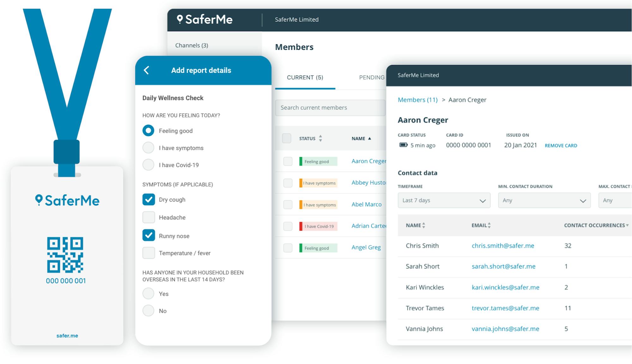Open the Pending members tab
632x364 pixels.
pyautogui.click(x=372, y=78)
